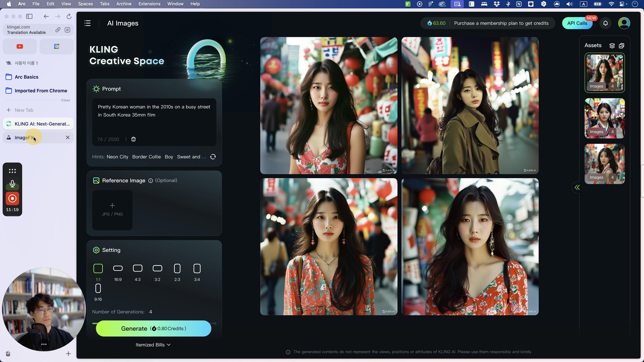Image resolution: width=644 pixels, height=362 pixels.
Task: Switch to the KLING AI tab
Action: pyautogui.click(x=38, y=124)
